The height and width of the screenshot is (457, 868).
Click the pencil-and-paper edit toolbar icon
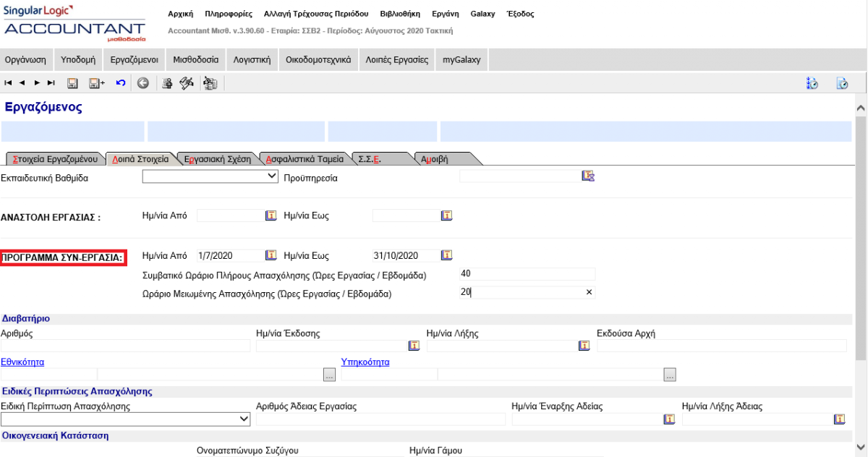pos(187,83)
